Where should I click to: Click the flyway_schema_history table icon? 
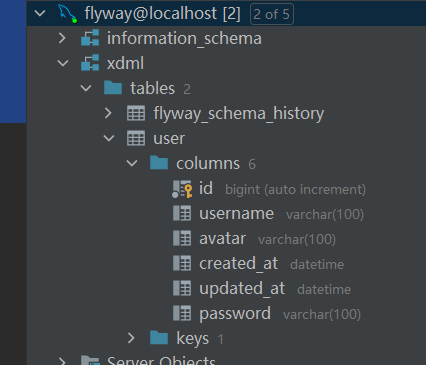point(136,113)
